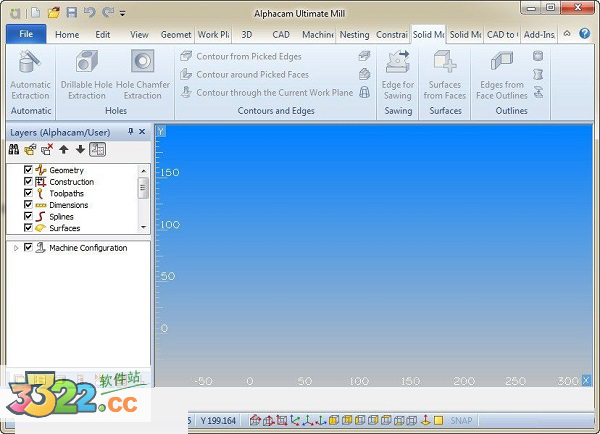Undo the last action

pos(90,13)
